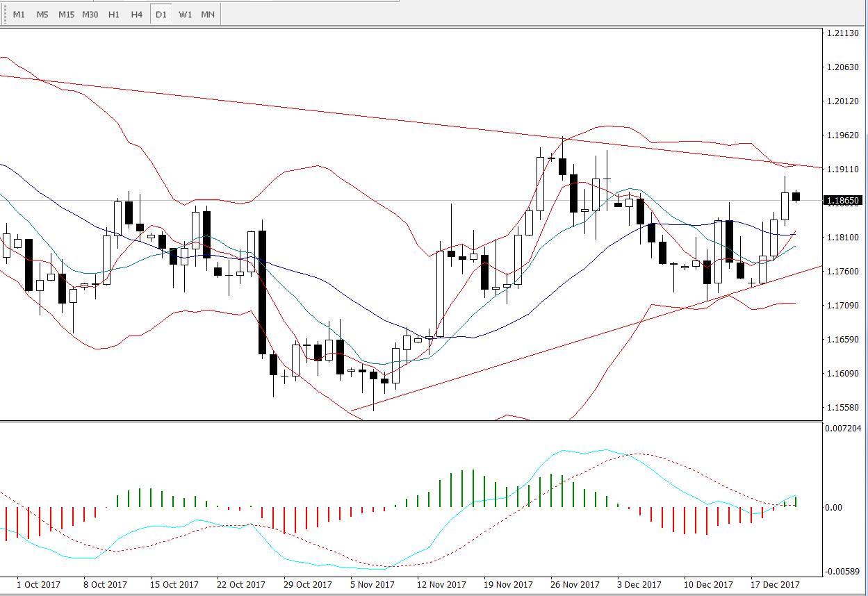The height and width of the screenshot is (596, 868).
Task: Choose the M15 timeframe
Action: [66, 15]
